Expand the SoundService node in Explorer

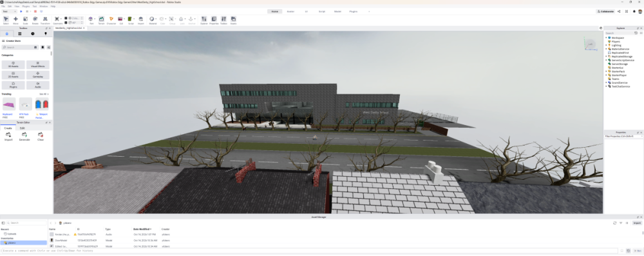[x=606, y=83]
